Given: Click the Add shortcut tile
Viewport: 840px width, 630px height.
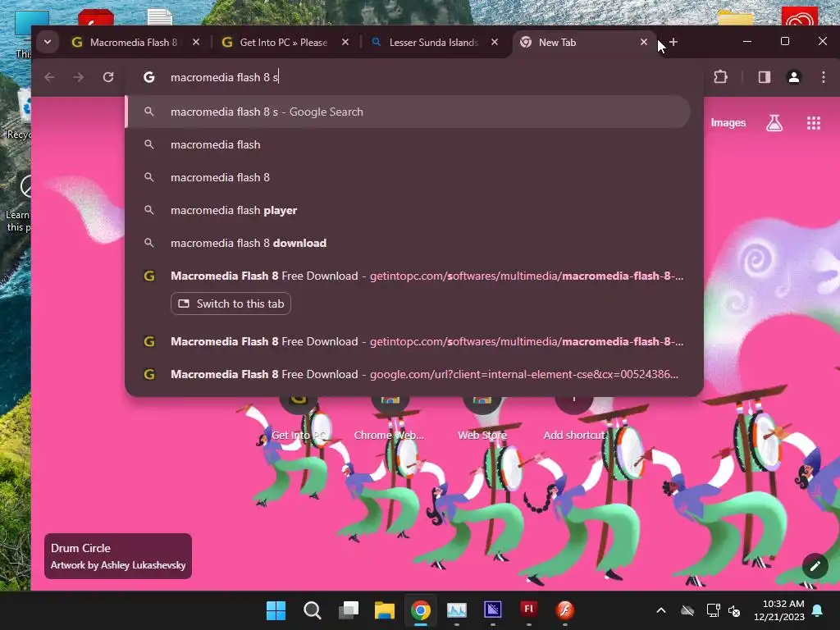Looking at the screenshot, I should coord(573,419).
